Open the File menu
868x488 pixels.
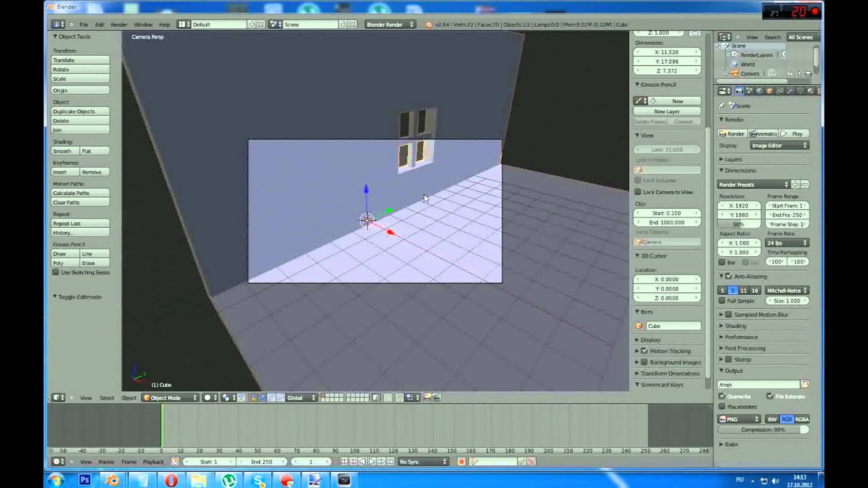[x=83, y=24]
